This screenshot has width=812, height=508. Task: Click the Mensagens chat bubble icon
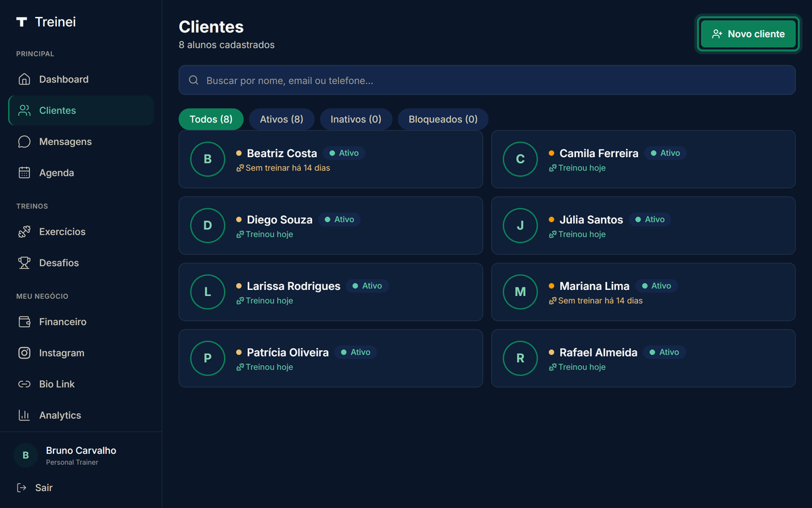click(24, 142)
